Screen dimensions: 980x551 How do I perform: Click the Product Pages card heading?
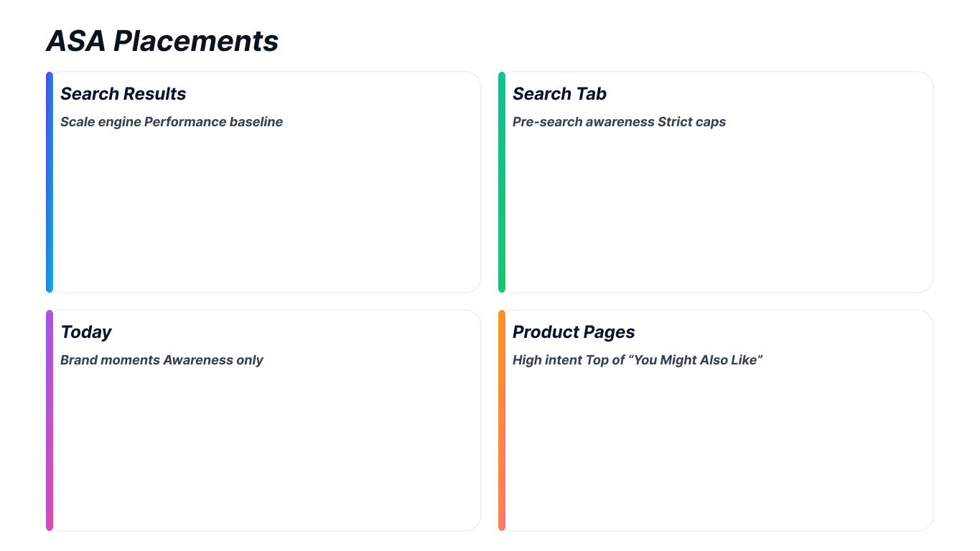pyautogui.click(x=574, y=332)
